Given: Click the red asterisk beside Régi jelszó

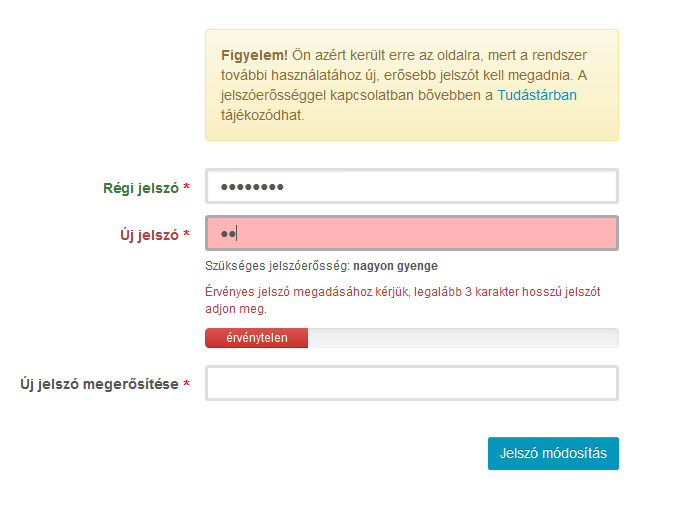Looking at the screenshot, I should [x=186, y=189].
